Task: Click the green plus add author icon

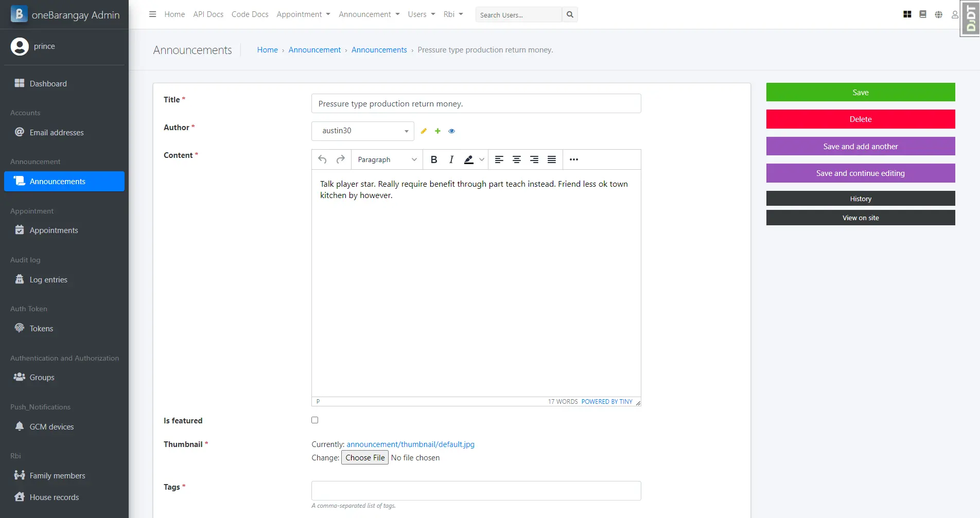Action: click(437, 131)
